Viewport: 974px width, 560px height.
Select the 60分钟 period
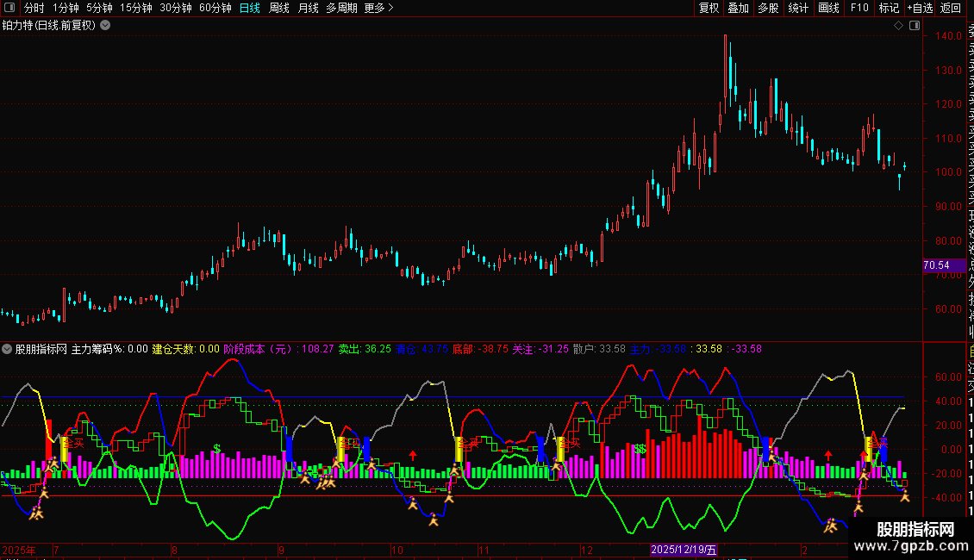(x=215, y=8)
